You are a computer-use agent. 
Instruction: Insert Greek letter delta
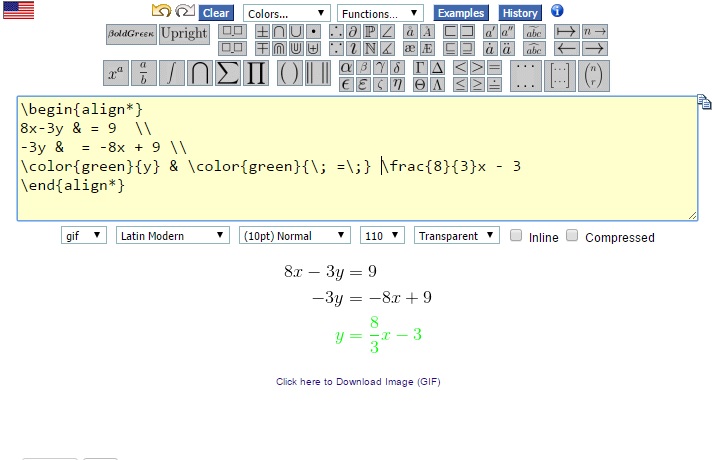(397, 68)
